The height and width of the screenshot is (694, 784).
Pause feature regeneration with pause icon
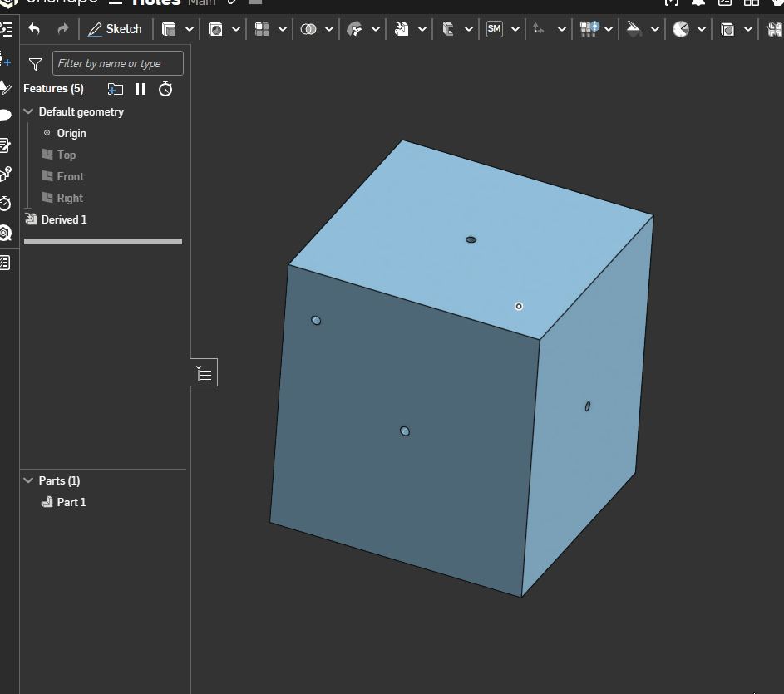tap(141, 89)
